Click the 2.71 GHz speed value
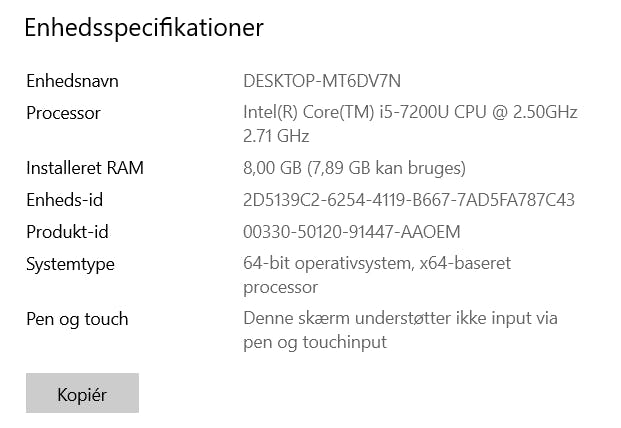 [x=276, y=136]
